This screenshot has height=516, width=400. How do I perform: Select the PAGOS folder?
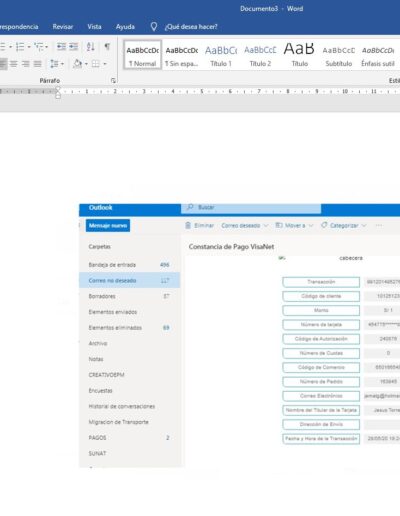pyautogui.click(x=129, y=437)
